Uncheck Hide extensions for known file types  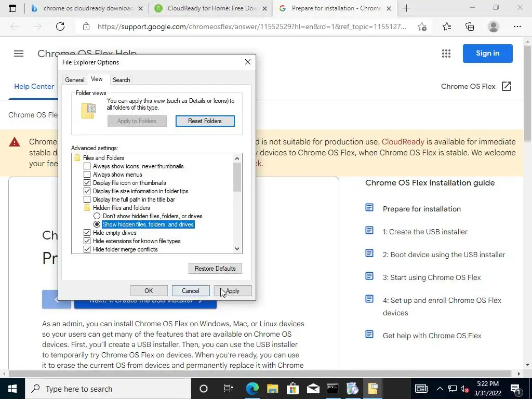pos(87,241)
